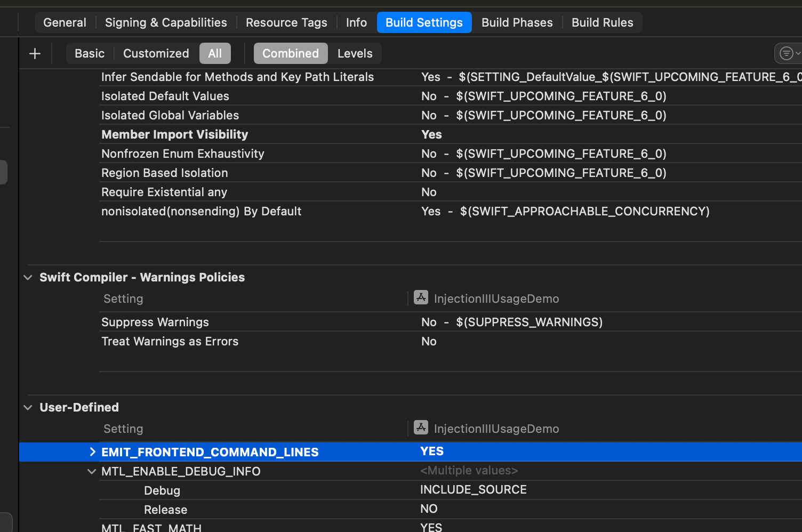Select Member Import Visibility setting row
The image size is (802, 532).
[175, 134]
